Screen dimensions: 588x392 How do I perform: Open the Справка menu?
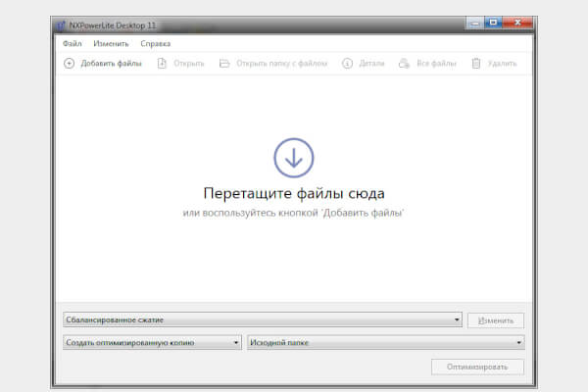coord(155,43)
